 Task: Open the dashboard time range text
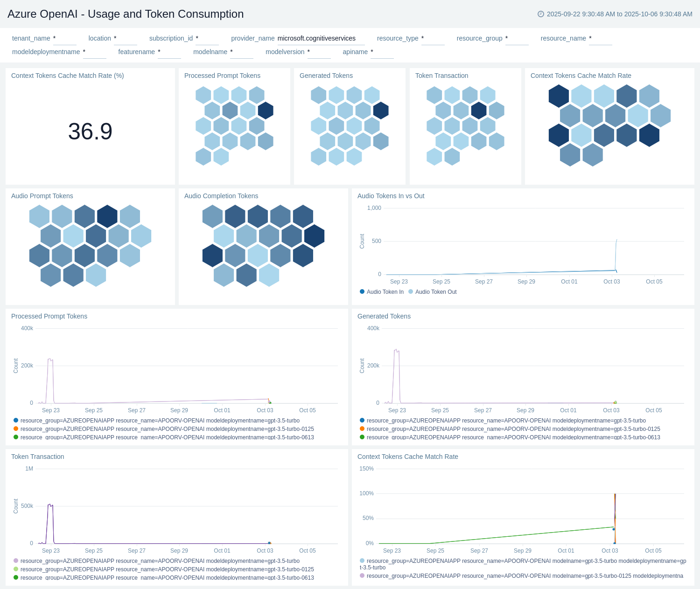619,14
